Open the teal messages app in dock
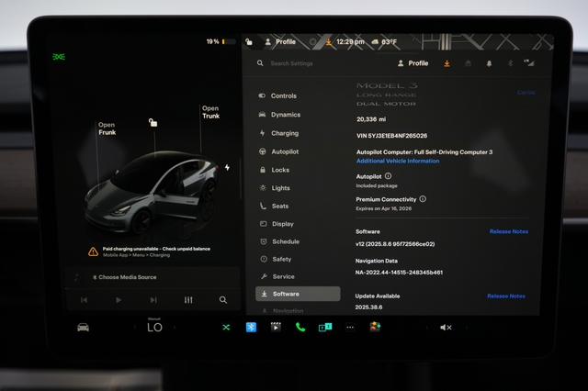The height and width of the screenshot is (391, 588). tap(325, 328)
